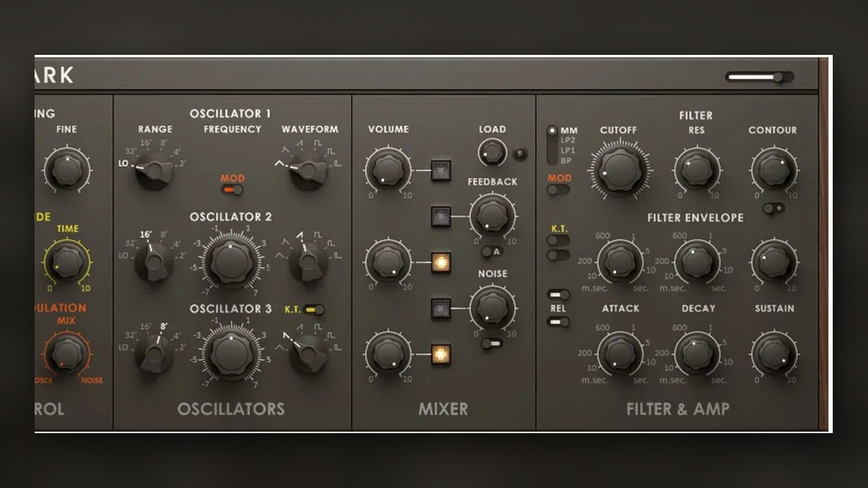Click the amp Sustain knob below its label
The image size is (868, 488).
click(774, 353)
